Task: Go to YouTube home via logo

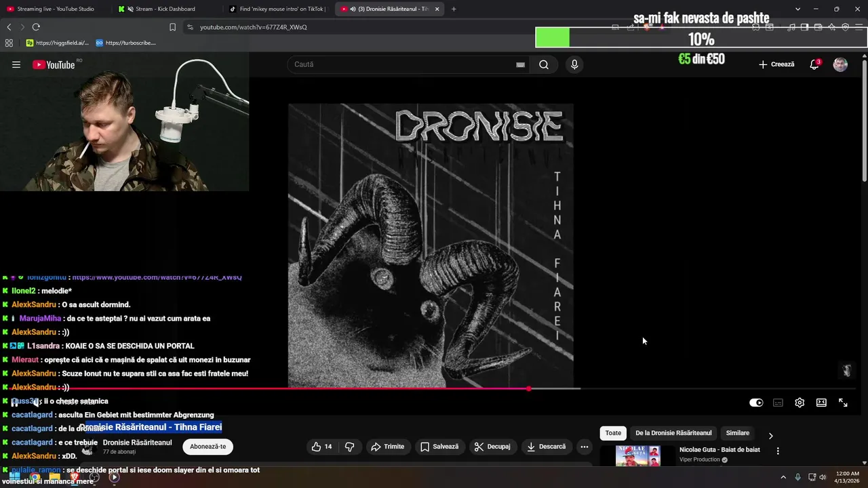Action: point(54,64)
